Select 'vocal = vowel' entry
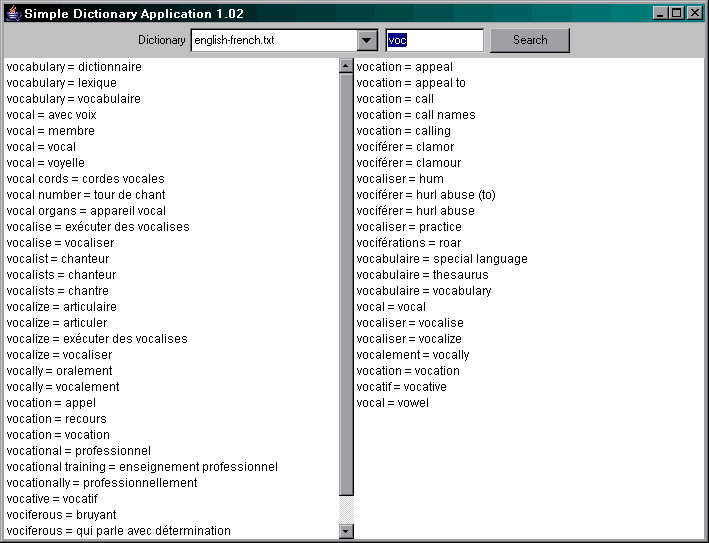Screen dimensions: 709x543 click(x=392, y=403)
